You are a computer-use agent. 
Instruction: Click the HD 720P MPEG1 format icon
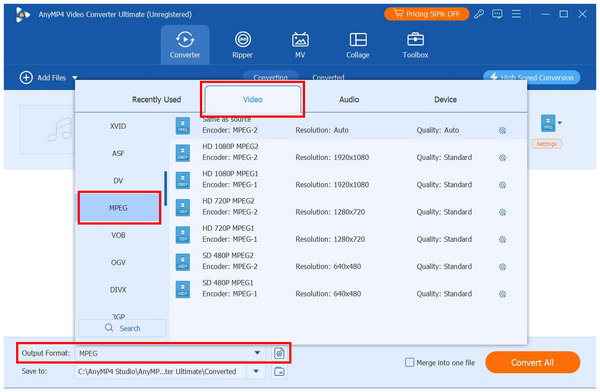coord(183,234)
